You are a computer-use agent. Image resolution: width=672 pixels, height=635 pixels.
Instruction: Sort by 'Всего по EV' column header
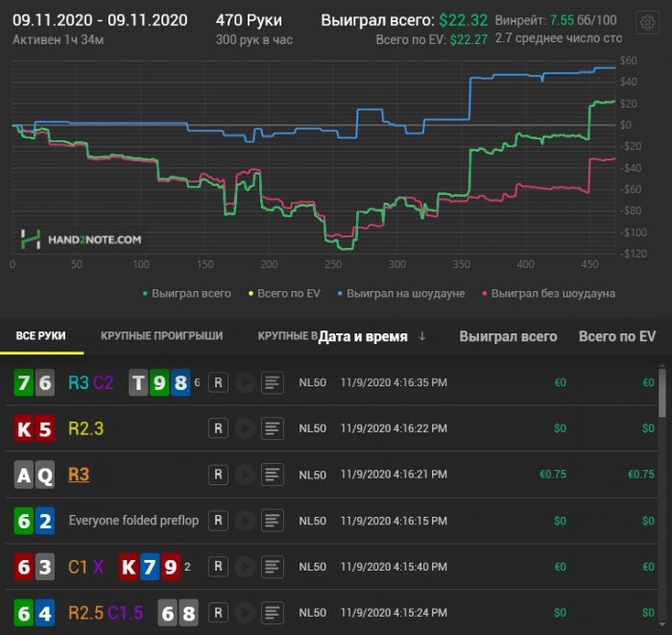[x=617, y=336]
